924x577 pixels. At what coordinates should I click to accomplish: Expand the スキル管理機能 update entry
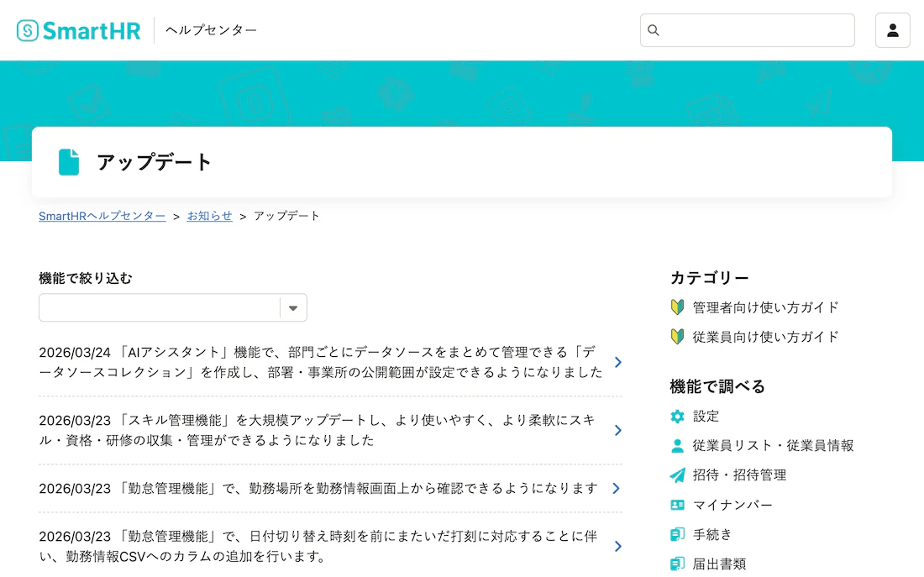click(x=617, y=430)
